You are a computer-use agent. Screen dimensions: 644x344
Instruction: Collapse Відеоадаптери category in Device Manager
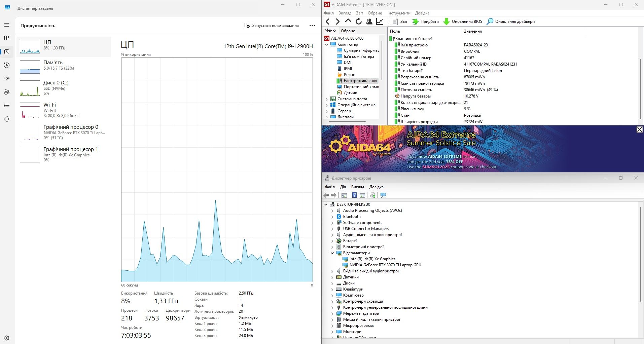coord(332,253)
